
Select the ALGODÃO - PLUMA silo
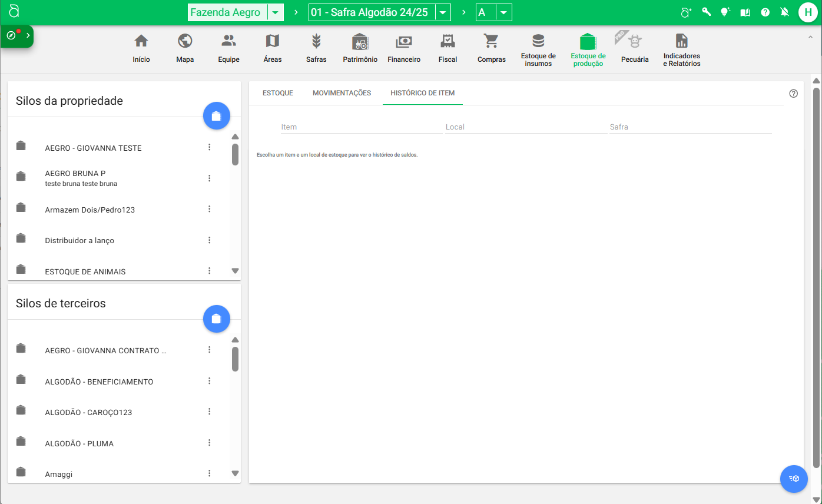pyautogui.click(x=79, y=443)
